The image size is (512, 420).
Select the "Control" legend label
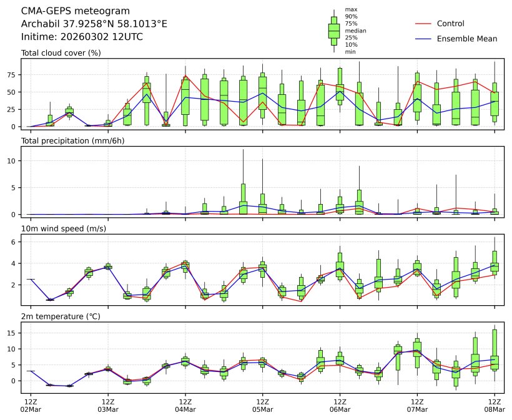click(x=450, y=24)
